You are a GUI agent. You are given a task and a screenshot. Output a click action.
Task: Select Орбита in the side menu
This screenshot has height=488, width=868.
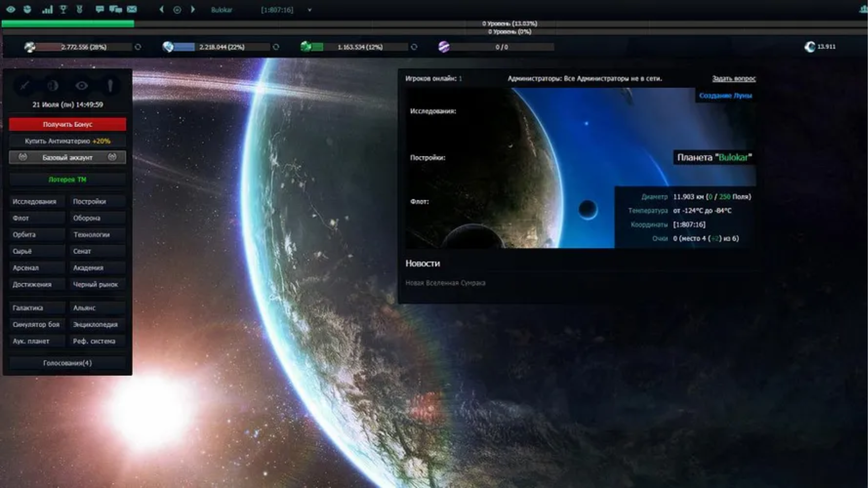click(37, 235)
